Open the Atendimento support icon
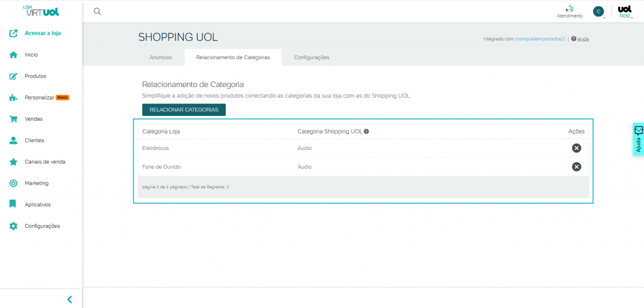644x308 pixels. (x=569, y=11)
